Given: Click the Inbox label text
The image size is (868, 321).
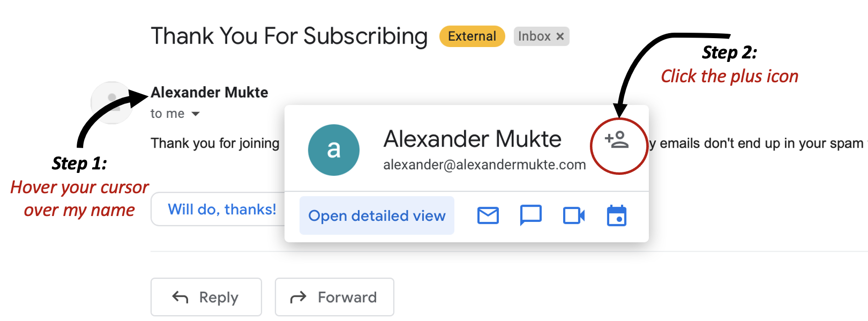Looking at the screenshot, I should pos(534,36).
